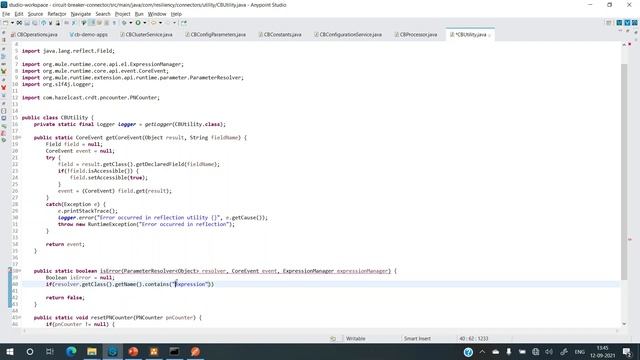This screenshot has height=360, width=640.
Task: Click the green mule icon in left sidebar
Action: pos(4,71)
